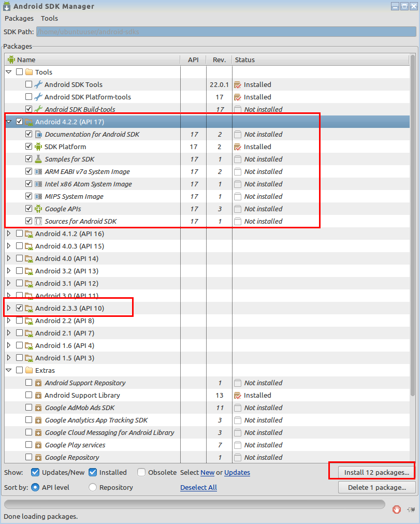Toggle the Updates/New show checkbox
Image resolution: width=420 pixels, height=524 pixels.
pos(35,472)
